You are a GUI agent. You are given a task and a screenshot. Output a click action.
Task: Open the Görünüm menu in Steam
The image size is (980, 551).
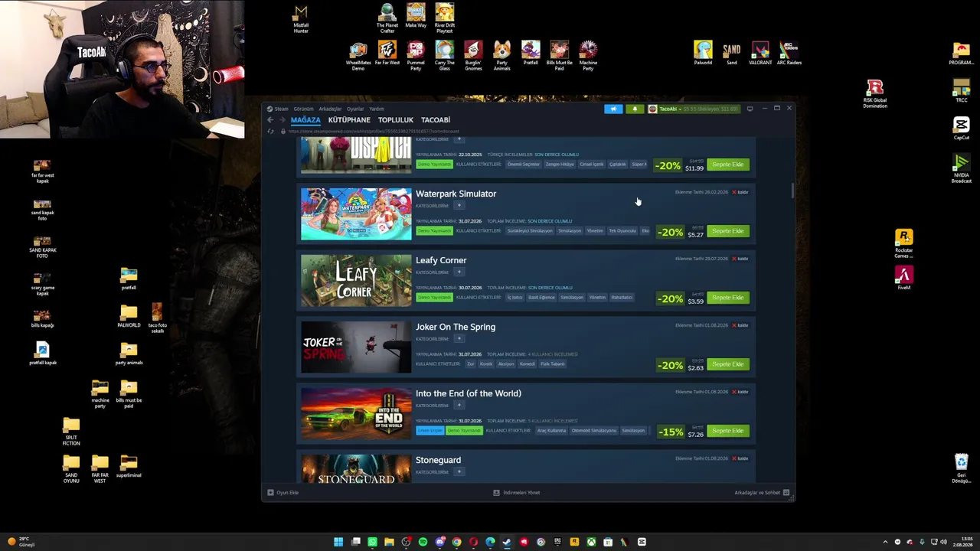303,109
